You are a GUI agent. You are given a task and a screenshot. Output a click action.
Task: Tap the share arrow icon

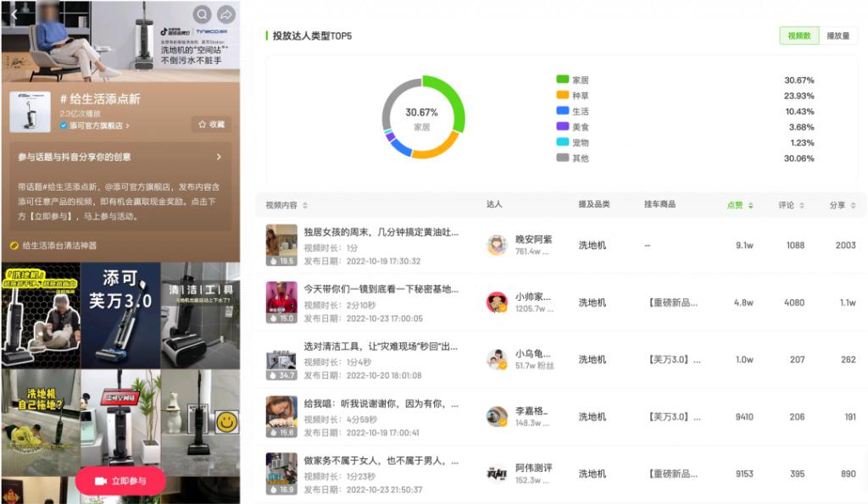(x=225, y=14)
